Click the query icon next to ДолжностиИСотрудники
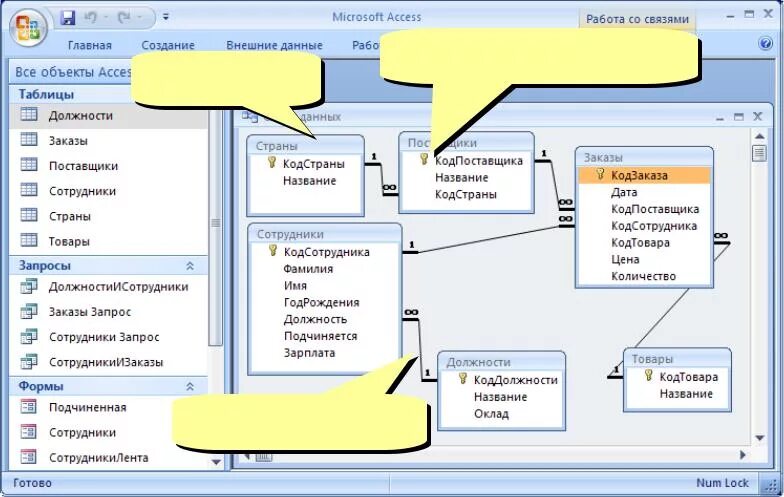This screenshot has width=784, height=497. 28,286
